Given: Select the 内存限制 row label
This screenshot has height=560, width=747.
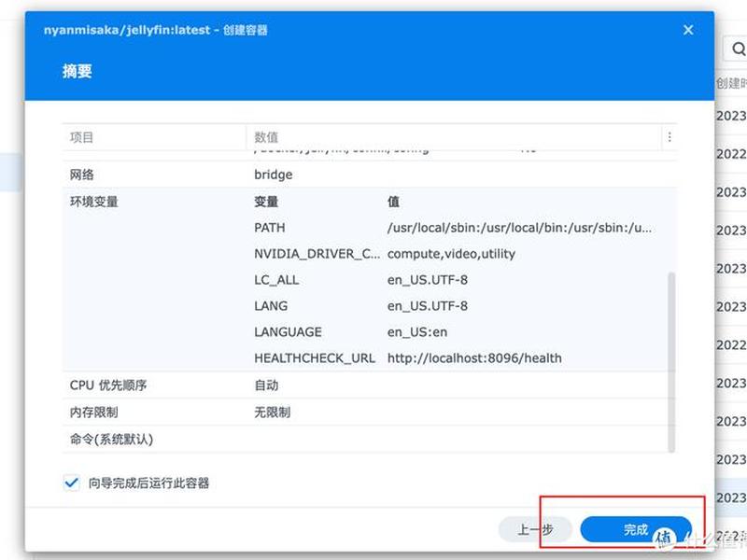Looking at the screenshot, I should pyautogui.click(x=94, y=413).
